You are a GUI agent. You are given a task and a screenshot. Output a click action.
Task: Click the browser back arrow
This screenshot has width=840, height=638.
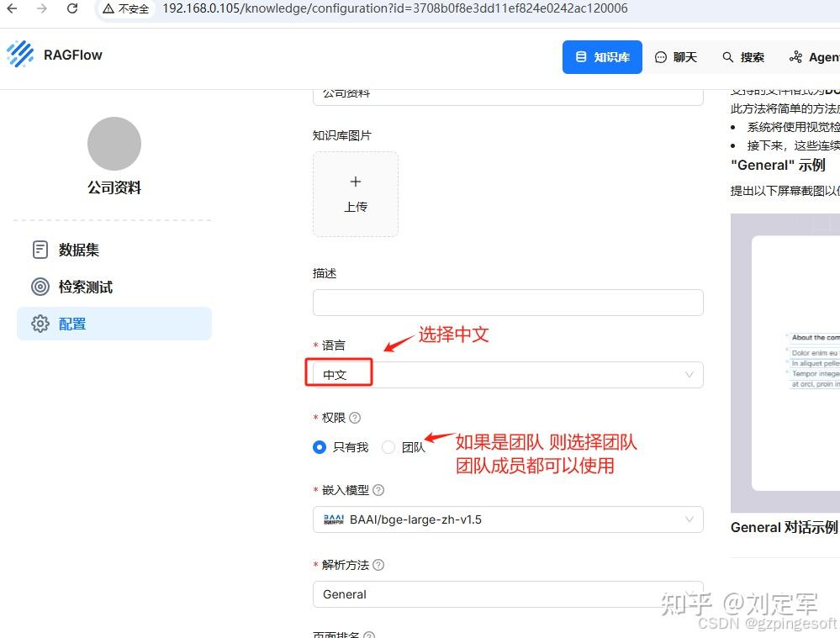coord(13,8)
